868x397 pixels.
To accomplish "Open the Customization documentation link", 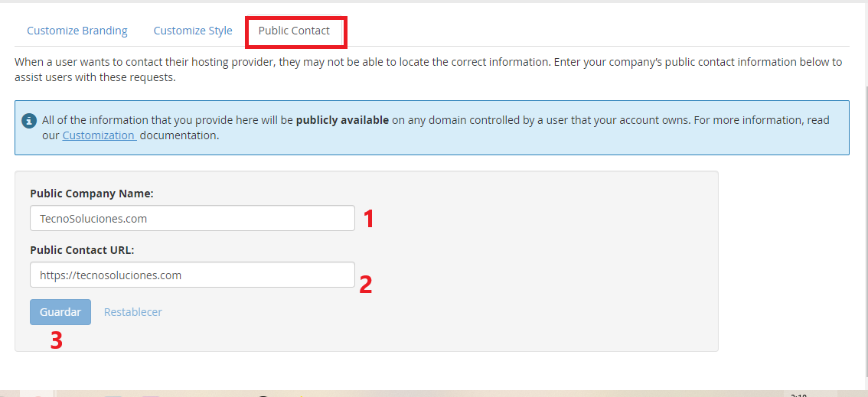I will point(99,136).
